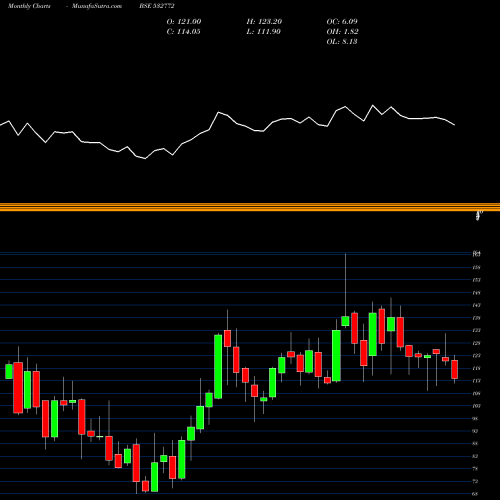
Task: Select the "OC: 6.09" reading
Action: coord(342,21)
